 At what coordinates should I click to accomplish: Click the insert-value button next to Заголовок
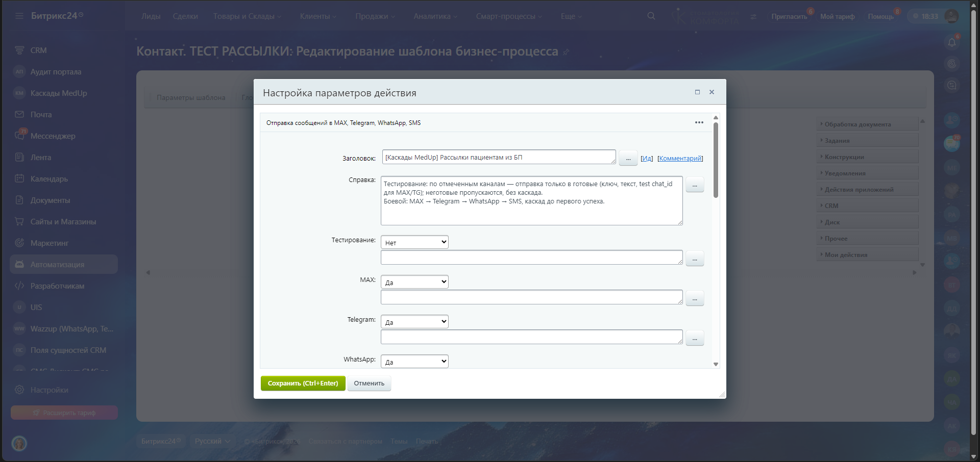tap(628, 159)
